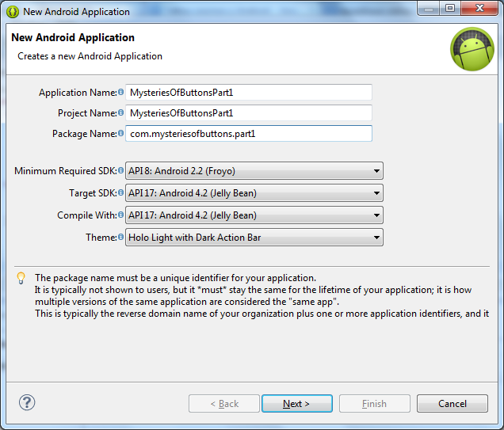Screen dimensions: 504x430
Task: Click info icon beside Project Name
Action: (x=121, y=113)
